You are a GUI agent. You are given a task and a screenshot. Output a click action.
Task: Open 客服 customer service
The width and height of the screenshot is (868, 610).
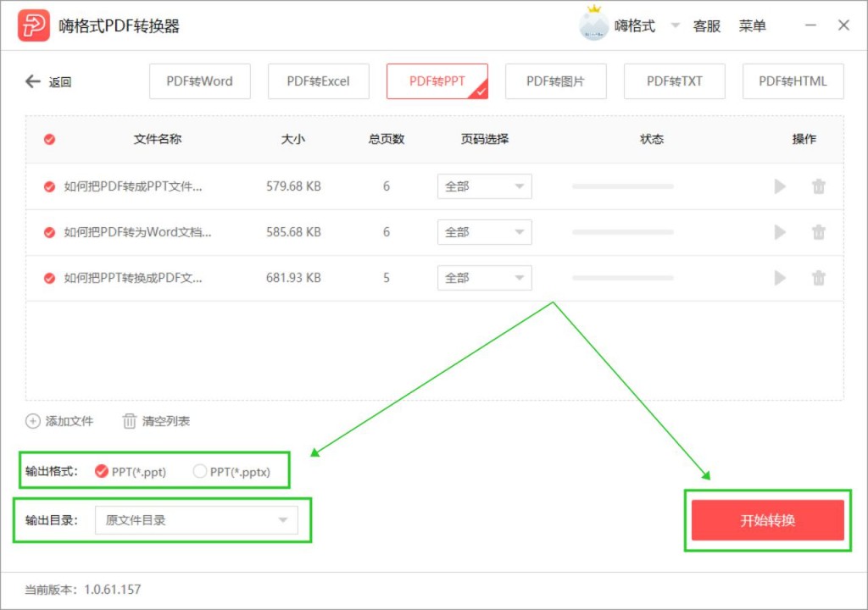pos(706,26)
